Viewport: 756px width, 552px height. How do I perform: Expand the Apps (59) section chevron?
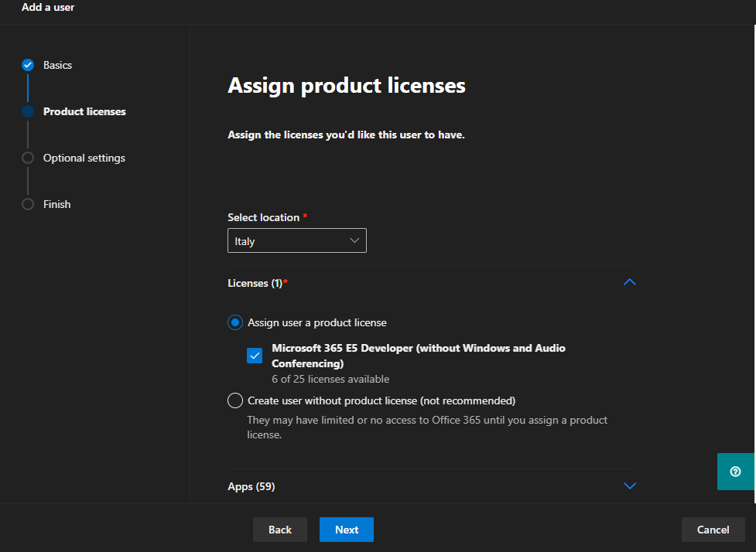pos(629,486)
